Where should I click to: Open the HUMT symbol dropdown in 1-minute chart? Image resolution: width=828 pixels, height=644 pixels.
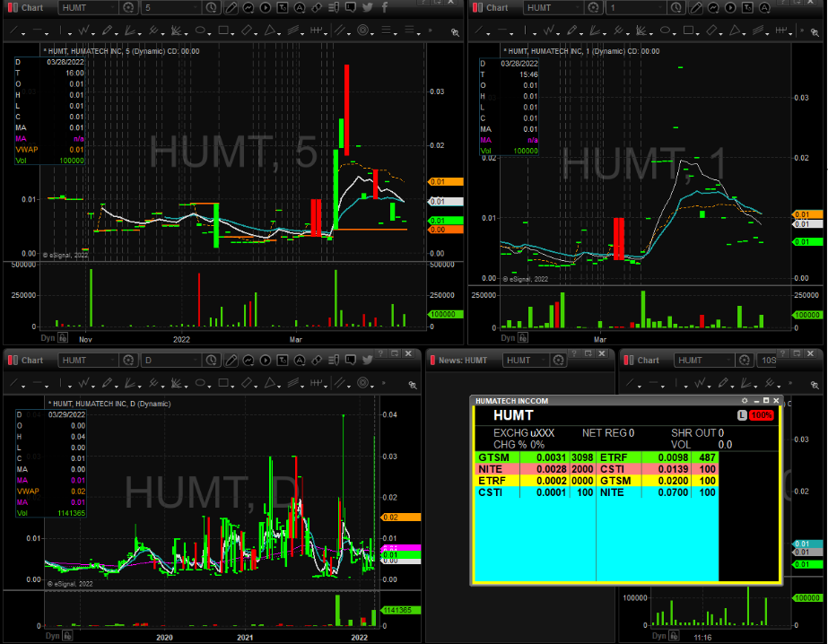pos(553,7)
